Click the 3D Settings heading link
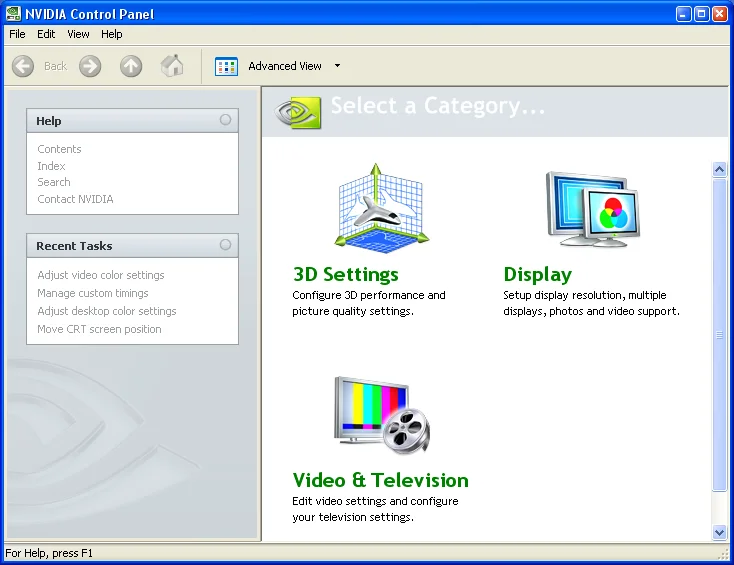Image resolution: width=734 pixels, height=565 pixels. 345,274
